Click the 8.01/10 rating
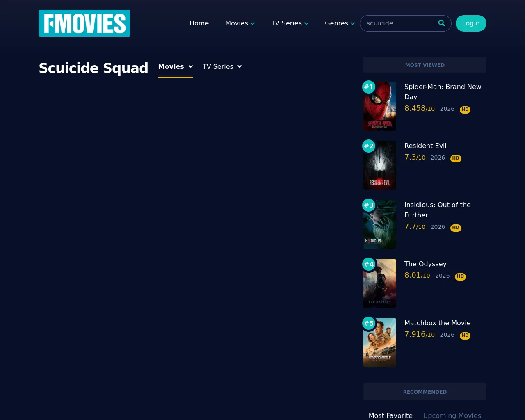Image resolution: width=525 pixels, height=420 pixels. pos(417,275)
